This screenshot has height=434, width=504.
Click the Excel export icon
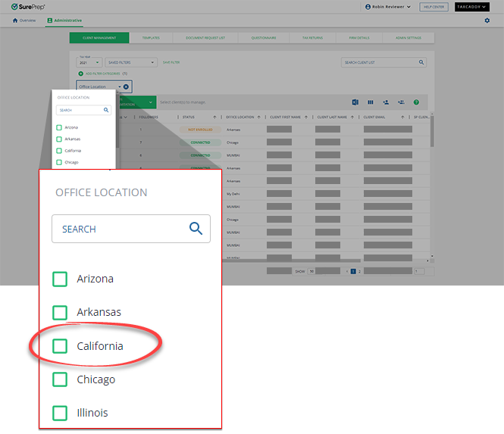[x=355, y=102]
